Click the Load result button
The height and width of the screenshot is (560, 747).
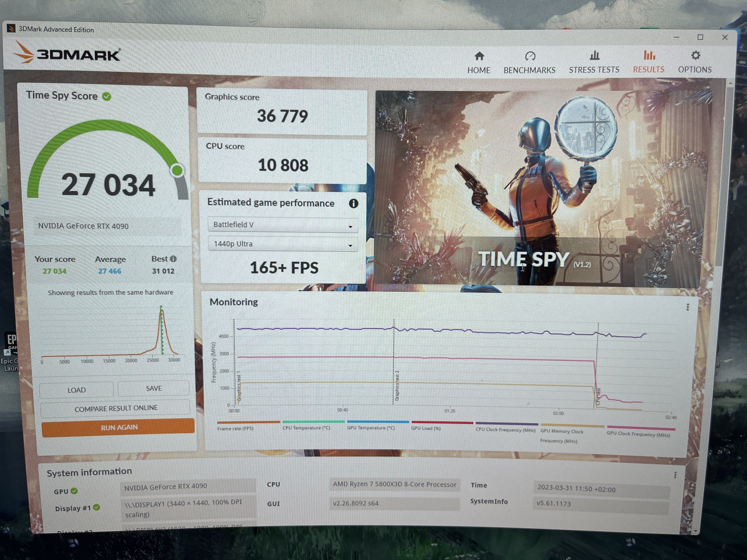coord(76,390)
